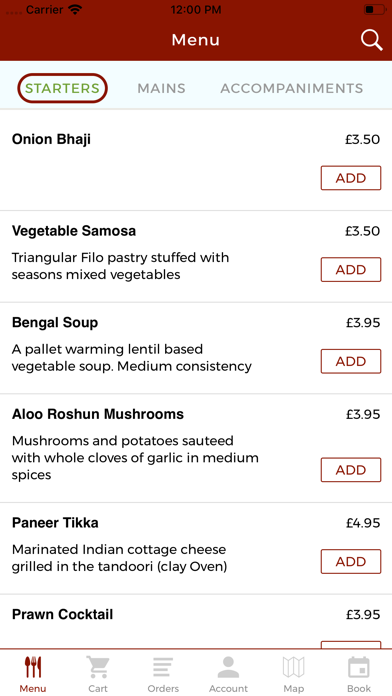Tap the Menu fork and knife icon

(33, 667)
